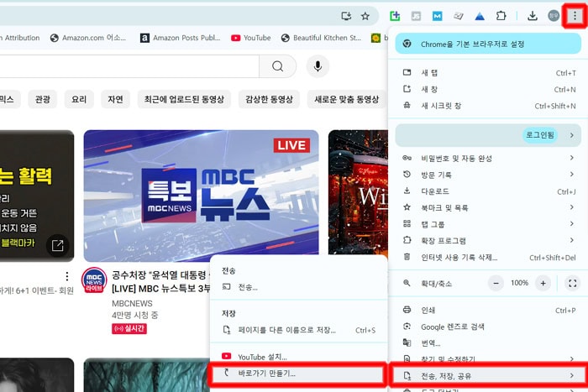Screen dimensions: 588x392
Task: Expand the '로그인됨' profile row
Action: click(x=488, y=135)
